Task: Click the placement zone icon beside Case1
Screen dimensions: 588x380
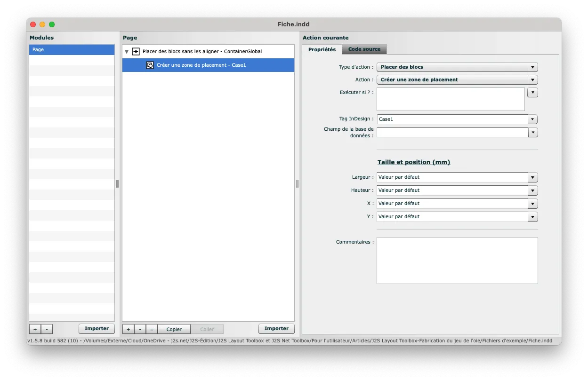Action: tap(150, 65)
